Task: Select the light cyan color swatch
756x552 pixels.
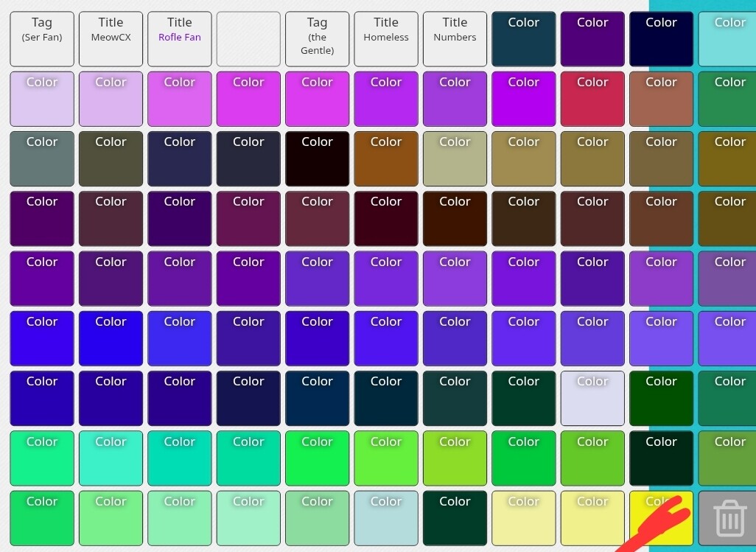Action: pos(729,39)
